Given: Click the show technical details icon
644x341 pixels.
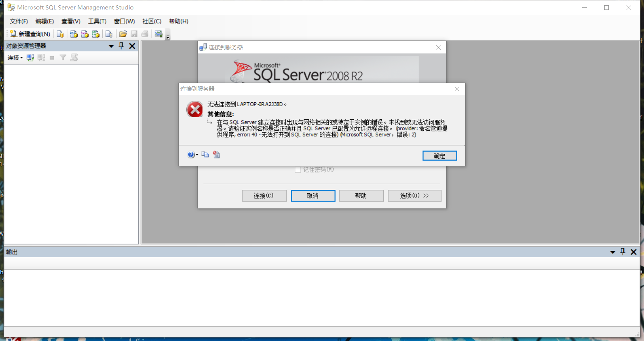Looking at the screenshot, I should (216, 154).
